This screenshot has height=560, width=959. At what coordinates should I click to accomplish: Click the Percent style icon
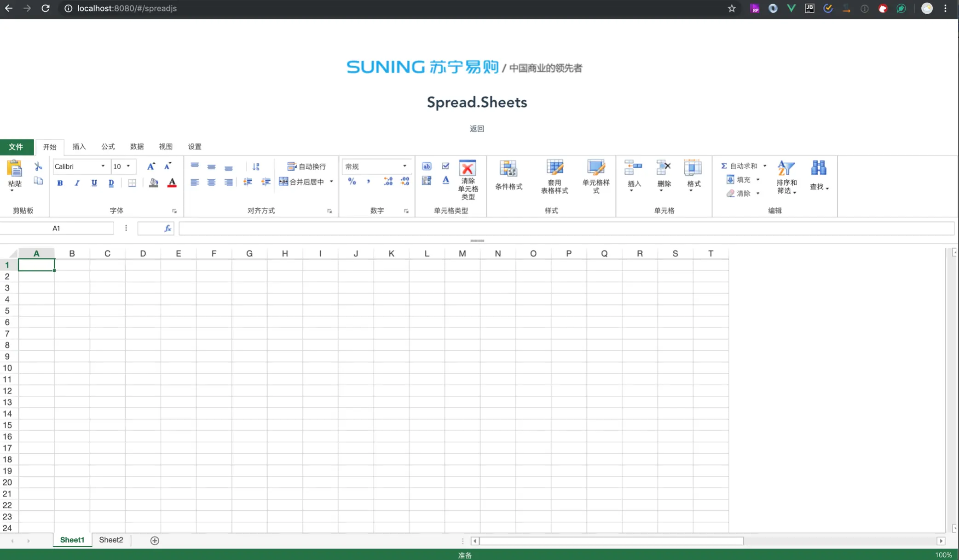[x=352, y=182]
